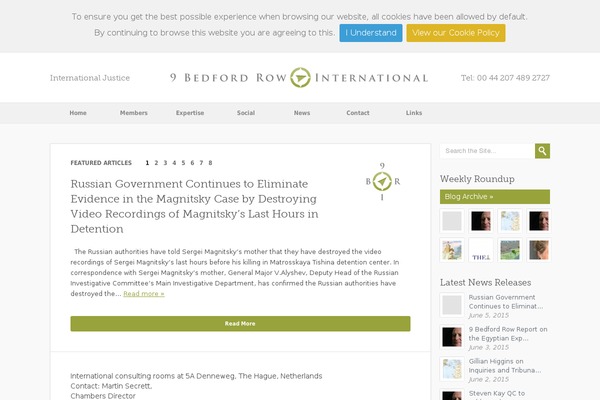Click the telephone number 00 44 207 489 2727

click(505, 78)
